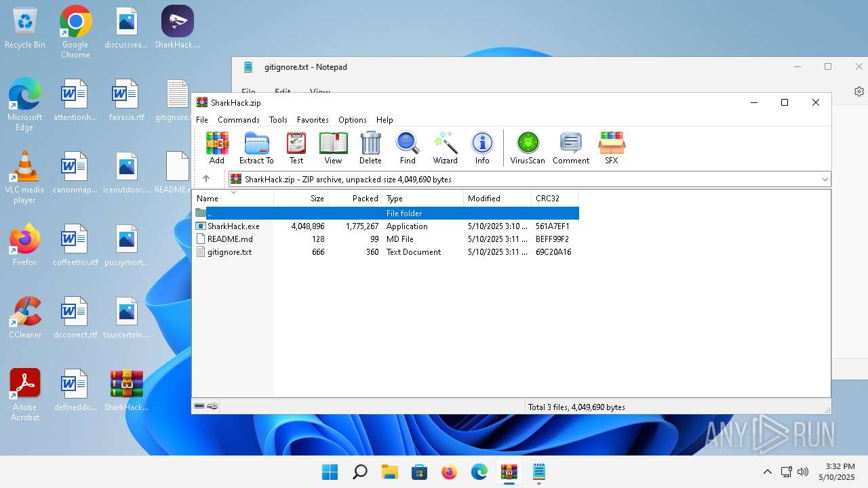
Task: Click the SFX toolbar icon
Action: [x=611, y=148]
